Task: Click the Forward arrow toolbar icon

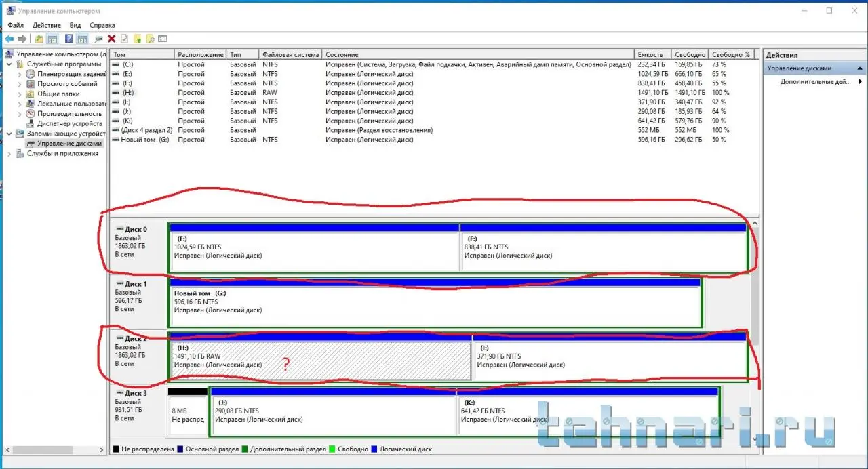Action: tap(22, 39)
